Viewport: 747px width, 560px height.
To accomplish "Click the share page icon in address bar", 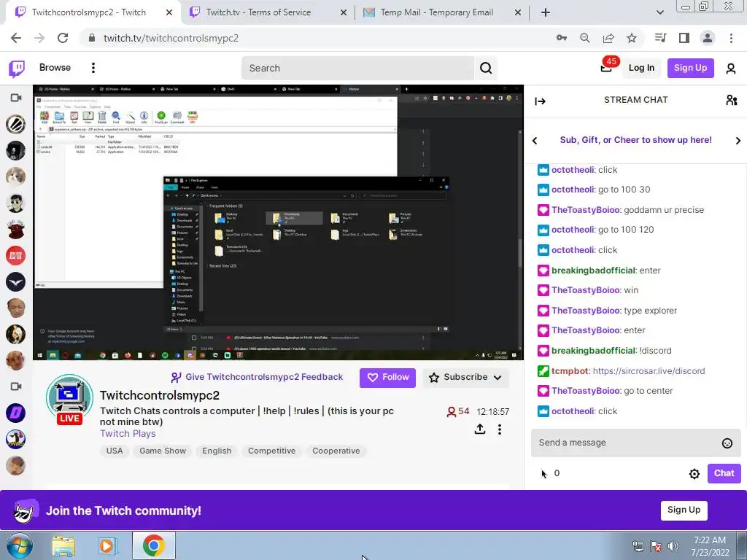I will (x=608, y=38).
